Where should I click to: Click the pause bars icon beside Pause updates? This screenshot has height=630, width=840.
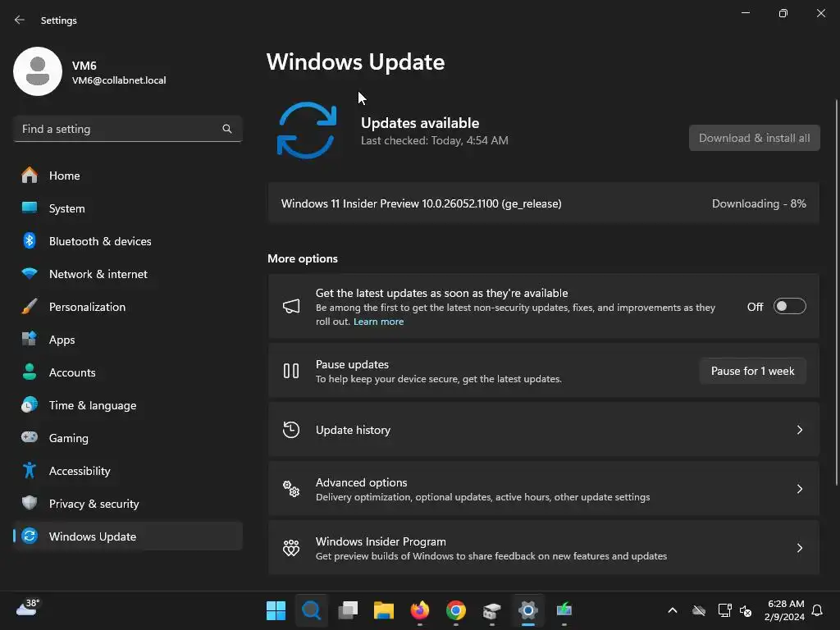coord(291,371)
